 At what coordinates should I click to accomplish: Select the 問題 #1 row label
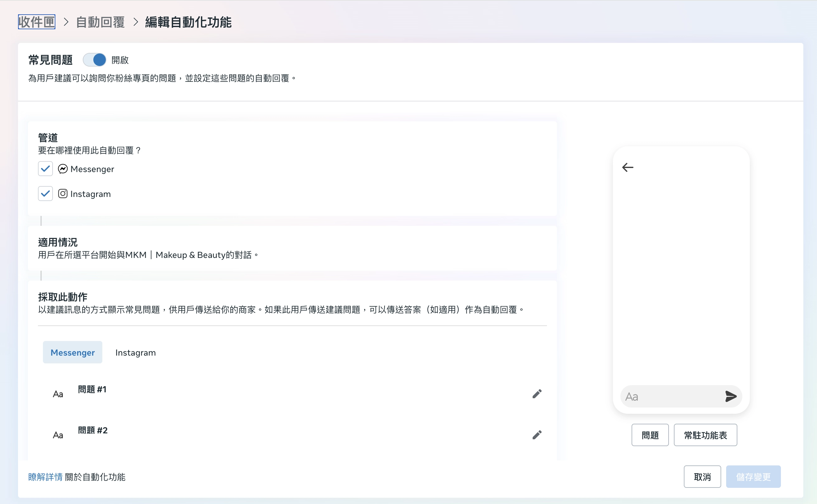point(92,389)
